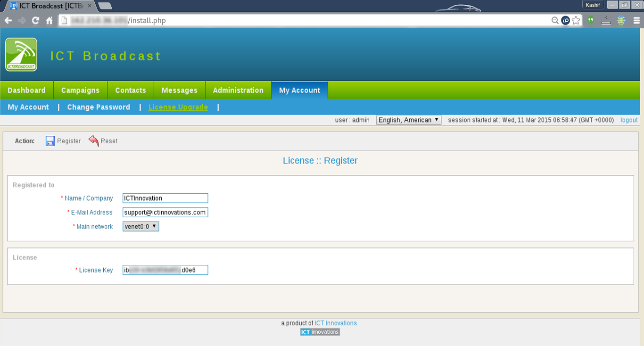Open the Administration menu
The width and height of the screenshot is (644, 362).
[238, 90]
